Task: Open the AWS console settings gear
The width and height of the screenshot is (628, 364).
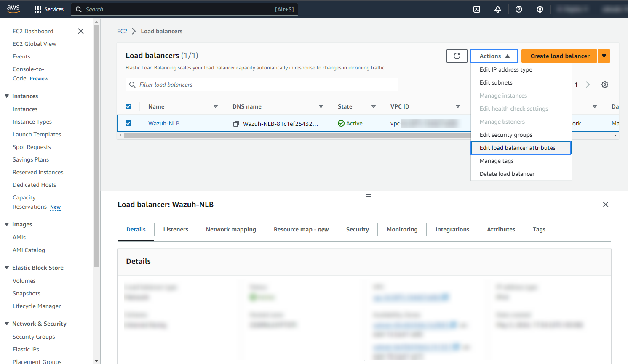Action: pos(540,9)
